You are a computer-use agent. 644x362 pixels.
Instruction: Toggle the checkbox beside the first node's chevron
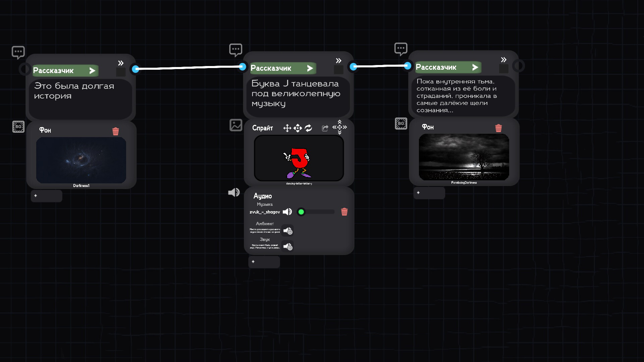click(x=120, y=71)
